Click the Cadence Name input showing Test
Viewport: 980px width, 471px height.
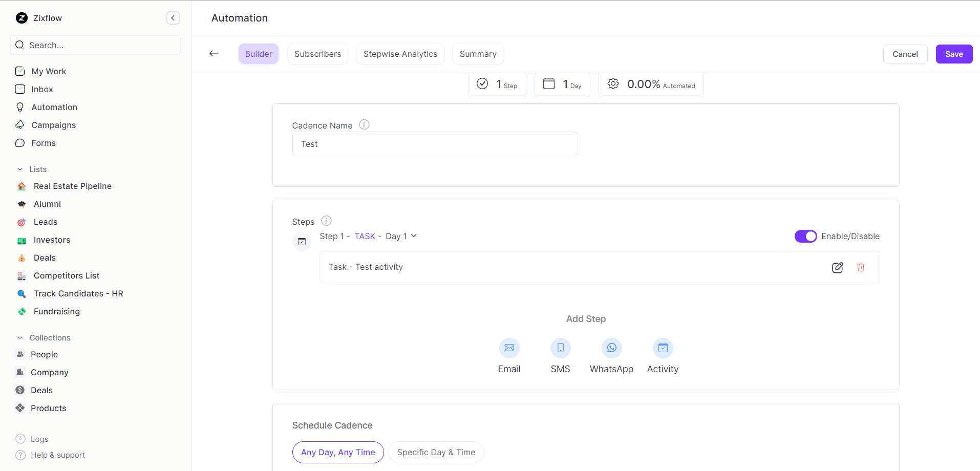tap(435, 144)
